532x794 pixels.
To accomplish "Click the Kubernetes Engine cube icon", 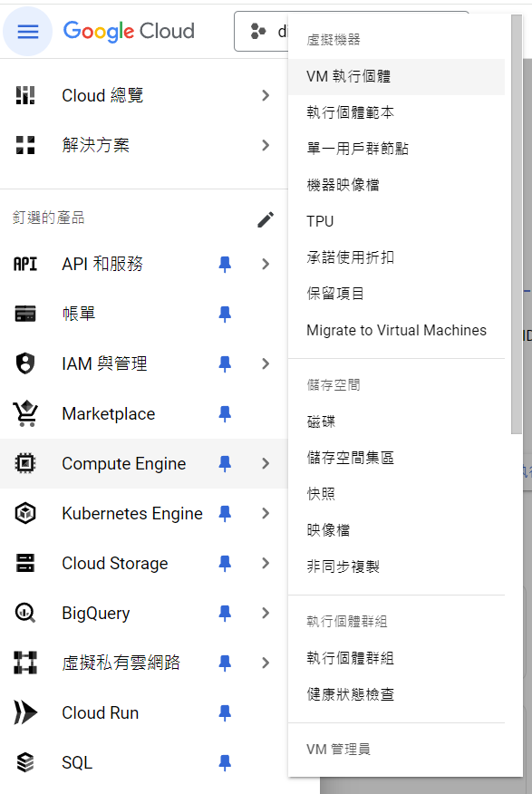I will coord(24,513).
